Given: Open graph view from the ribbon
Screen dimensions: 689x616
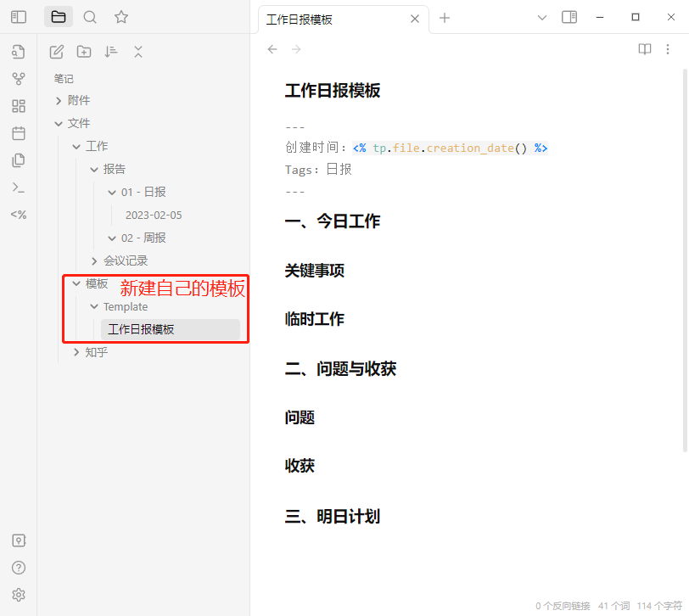Looking at the screenshot, I should 19,79.
